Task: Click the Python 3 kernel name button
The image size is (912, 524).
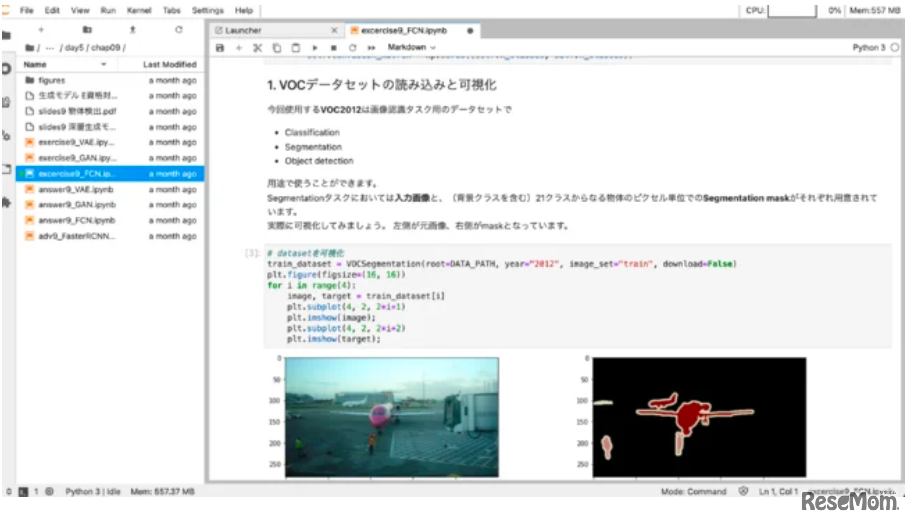Action: click(x=868, y=47)
